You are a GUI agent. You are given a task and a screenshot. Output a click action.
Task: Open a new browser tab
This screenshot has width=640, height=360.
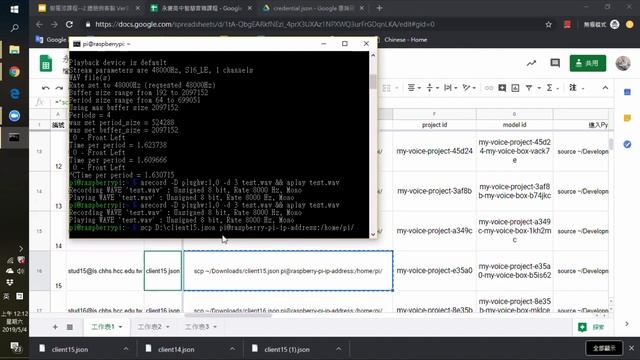coord(380,8)
